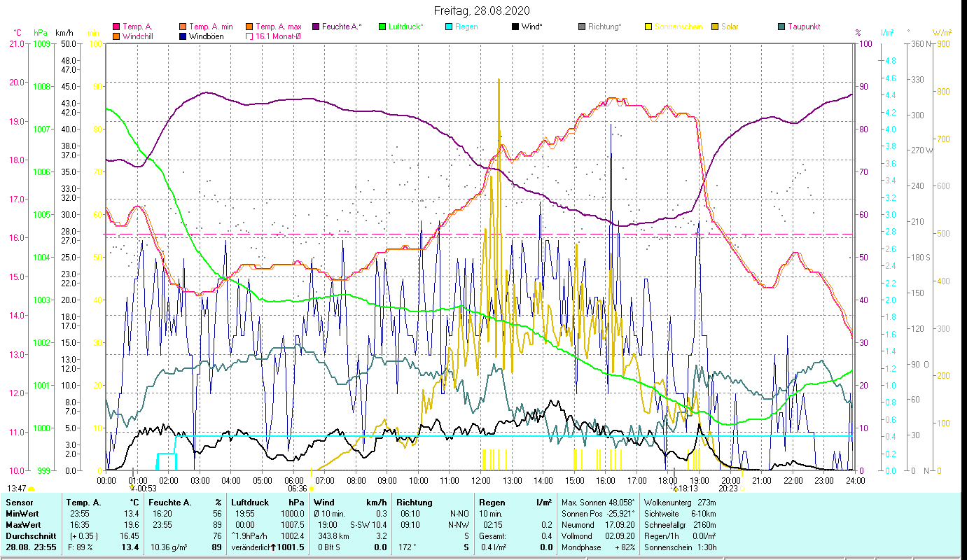Click the wind direction value 172 °
This screenshot has width=967, height=560.
(x=406, y=547)
